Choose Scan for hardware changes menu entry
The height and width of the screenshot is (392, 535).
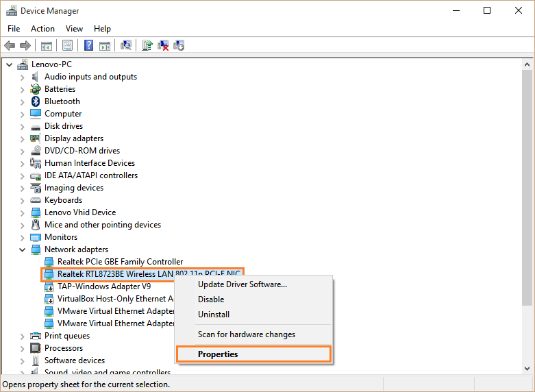(x=254, y=334)
